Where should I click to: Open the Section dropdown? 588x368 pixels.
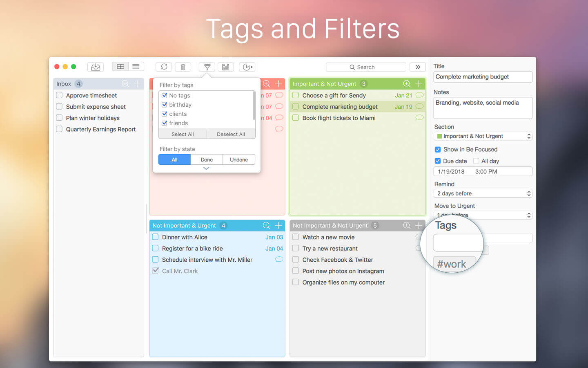[483, 136]
